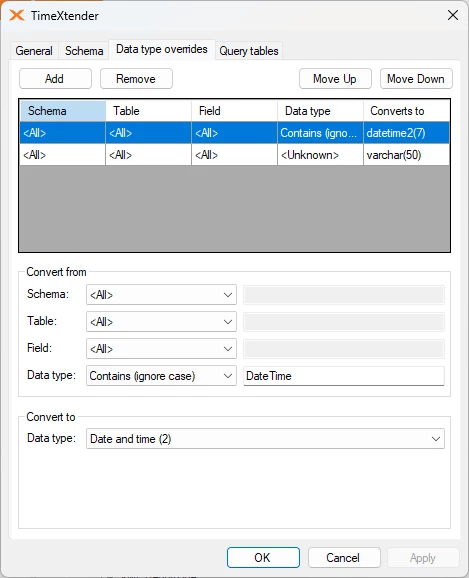The image size is (469, 578).
Task: Open the Contains (ignore case) dropdown
Action: (161, 376)
